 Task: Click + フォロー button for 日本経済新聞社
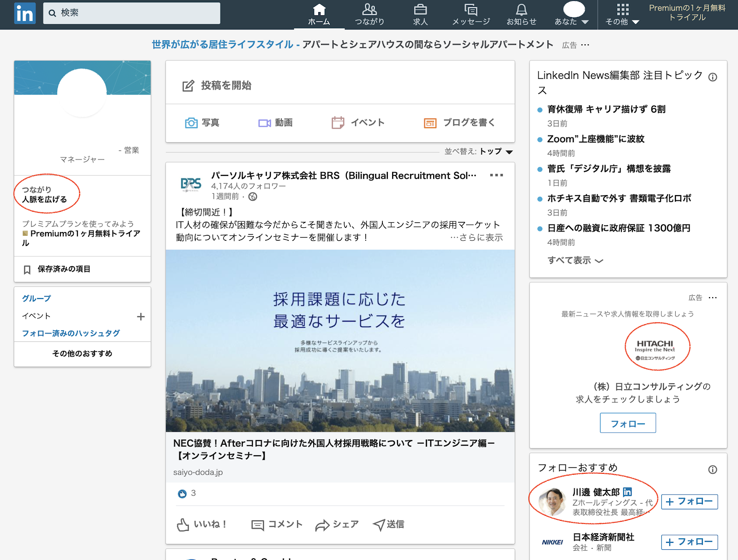tap(690, 542)
